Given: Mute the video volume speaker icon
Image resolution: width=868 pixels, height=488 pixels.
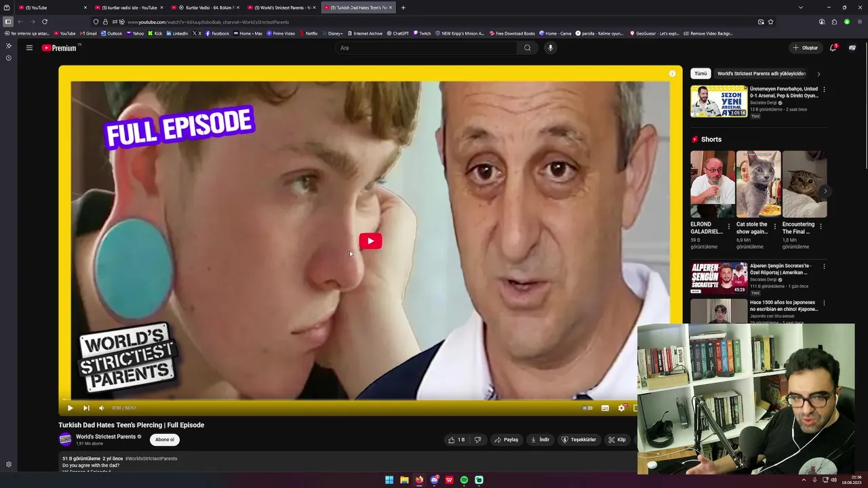Looking at the screenshot, I should pyautogui.click(x=102, y=408).
